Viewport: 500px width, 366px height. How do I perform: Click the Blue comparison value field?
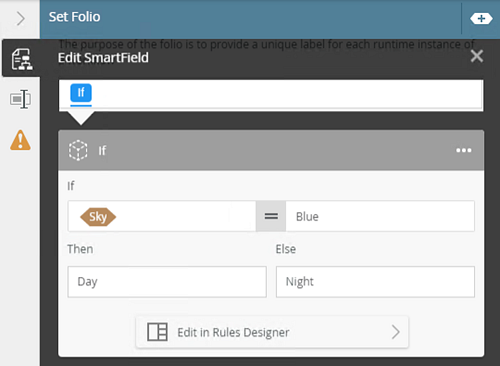[x=380, y=216]
